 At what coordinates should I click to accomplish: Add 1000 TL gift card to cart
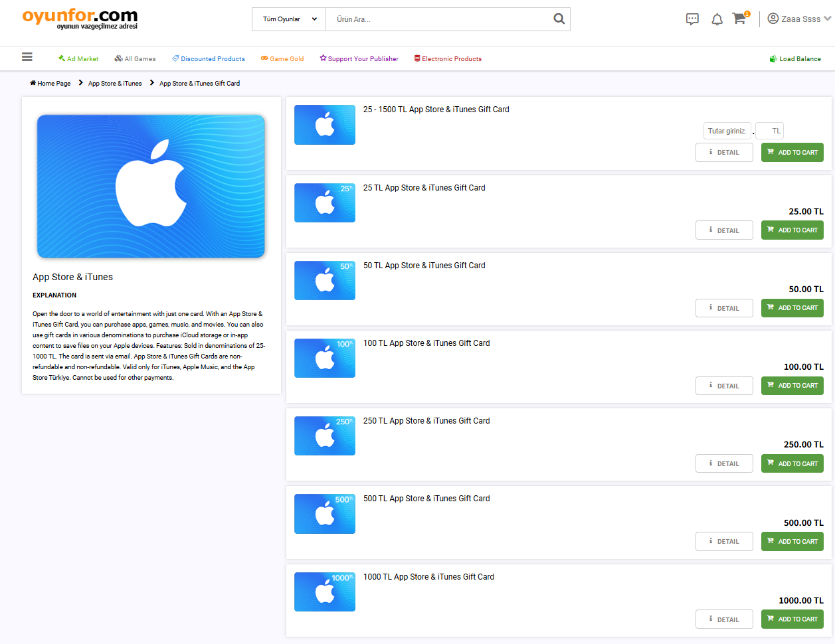[x=792, y=619]
